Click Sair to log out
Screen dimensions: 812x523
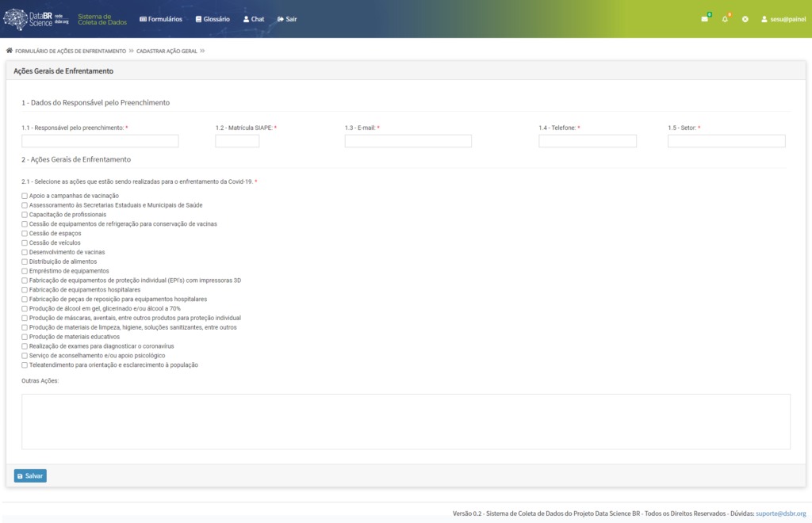pos(287,19)
